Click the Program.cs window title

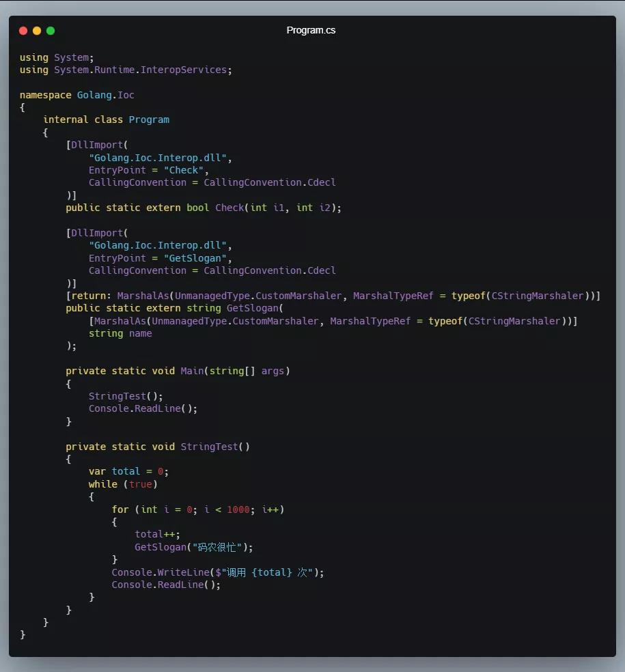311,31
